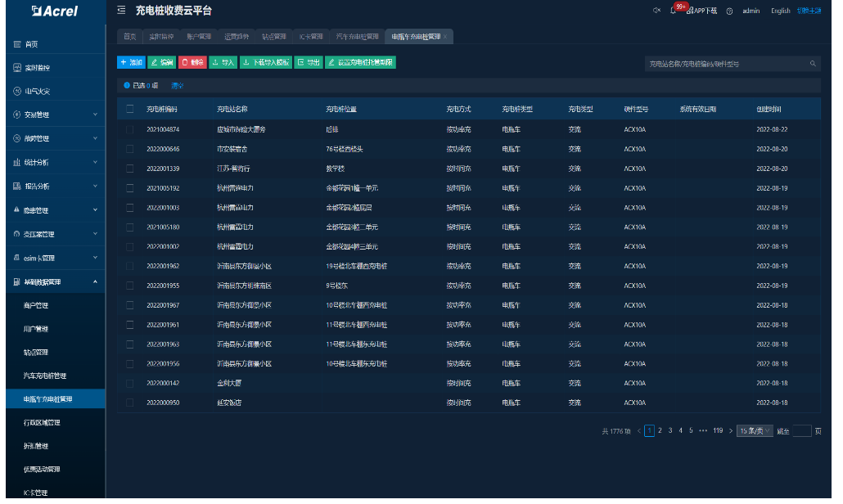Click the red 删除 delete button
Viewport: 843px width, 504px height.
192,62
